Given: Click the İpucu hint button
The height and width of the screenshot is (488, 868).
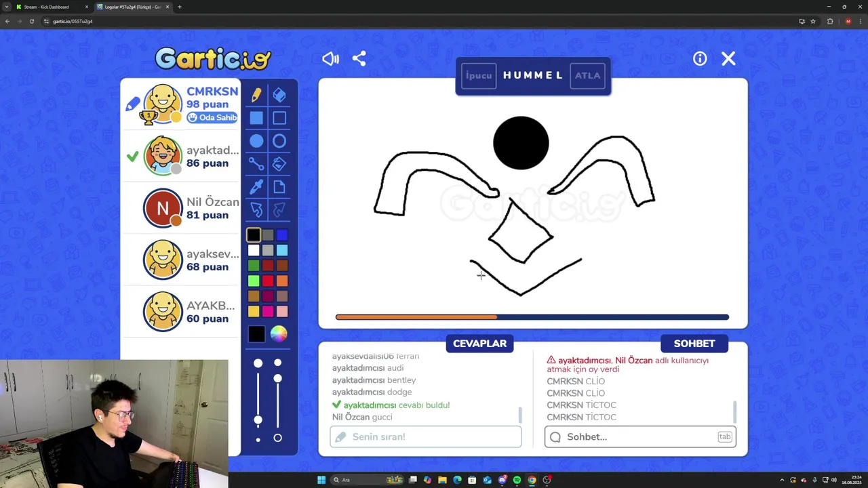Looking at the screenshot, I should pyautogui.click(x=479, y=75).
